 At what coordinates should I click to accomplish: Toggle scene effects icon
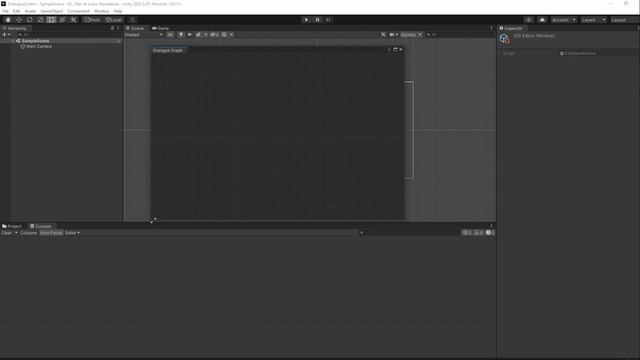(x=198, y=35)
